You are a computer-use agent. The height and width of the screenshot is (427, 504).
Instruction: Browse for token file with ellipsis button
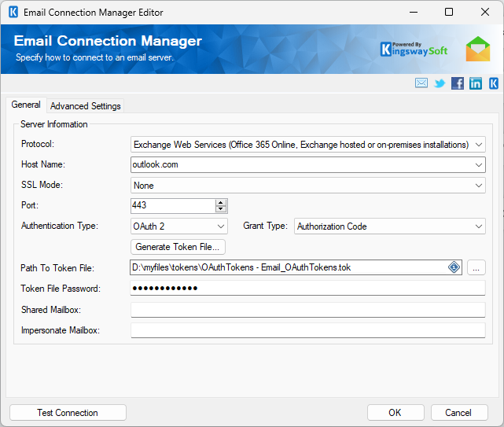(476, 267)
